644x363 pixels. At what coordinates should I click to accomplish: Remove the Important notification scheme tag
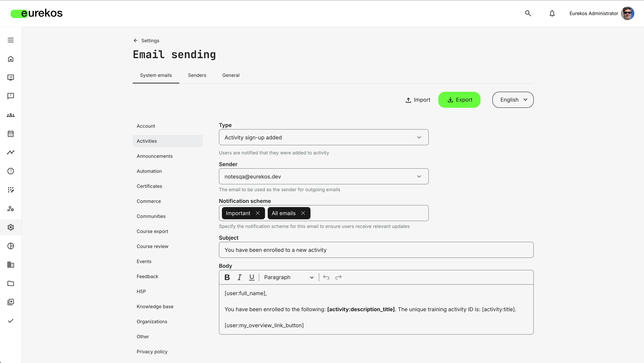(x=257, y=213)
